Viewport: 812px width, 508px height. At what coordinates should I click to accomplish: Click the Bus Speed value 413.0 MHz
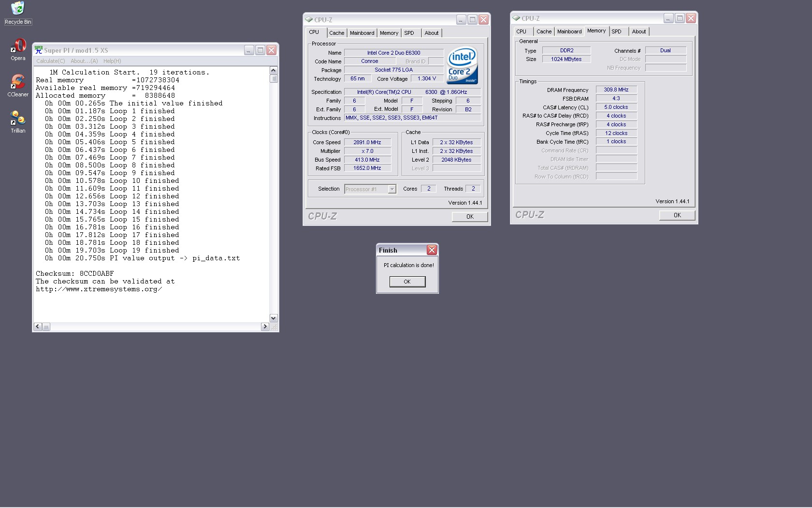(367, 160)
